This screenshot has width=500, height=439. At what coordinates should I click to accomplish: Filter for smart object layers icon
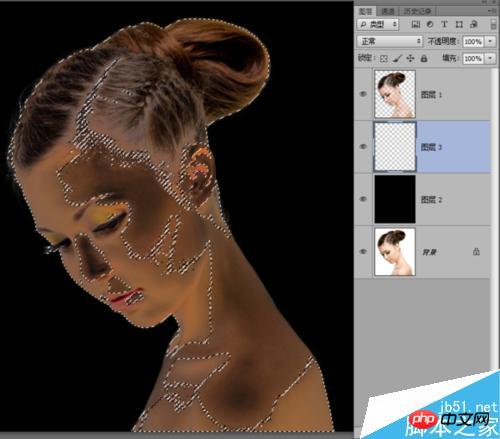[474, 24]
